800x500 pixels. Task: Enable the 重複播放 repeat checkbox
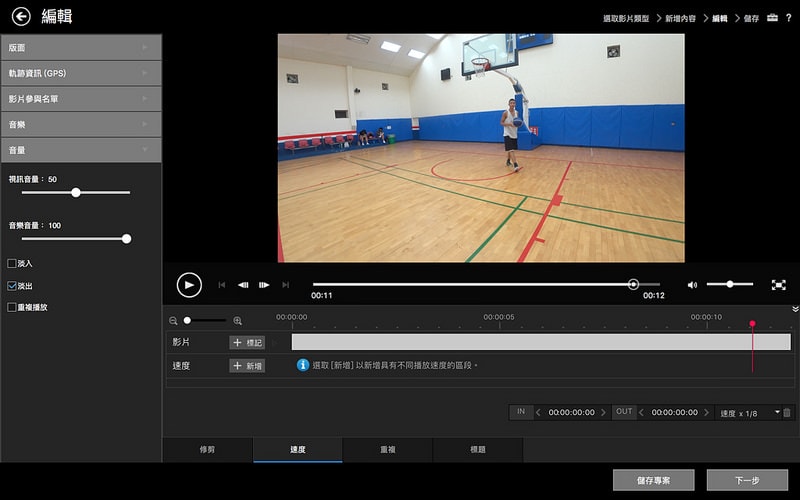click(x=12, y=308)
